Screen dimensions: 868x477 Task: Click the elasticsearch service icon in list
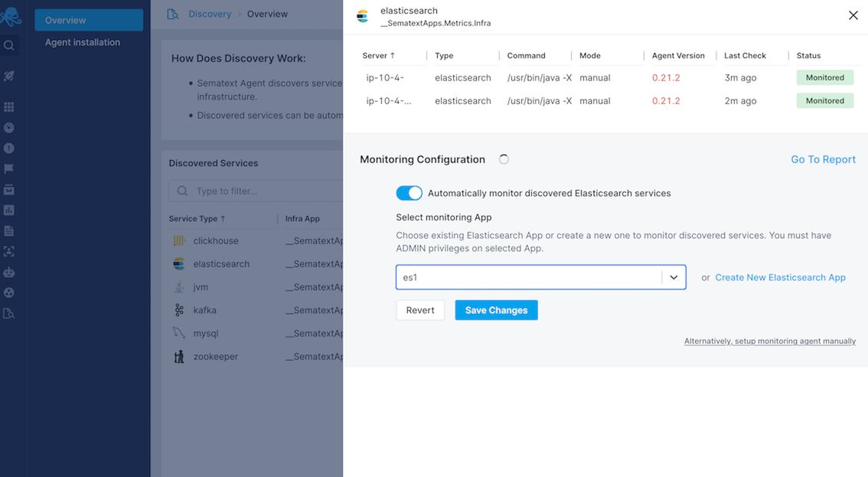(179, 263)
